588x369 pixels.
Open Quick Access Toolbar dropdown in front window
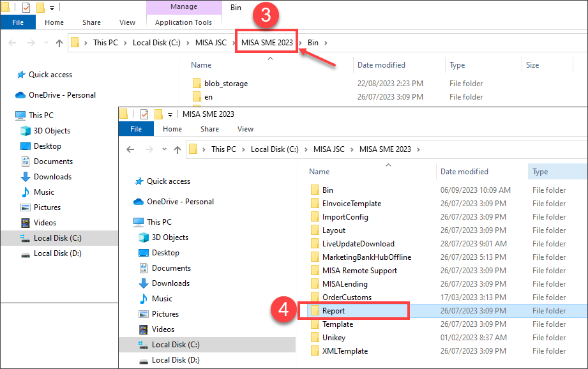[170, 115]
